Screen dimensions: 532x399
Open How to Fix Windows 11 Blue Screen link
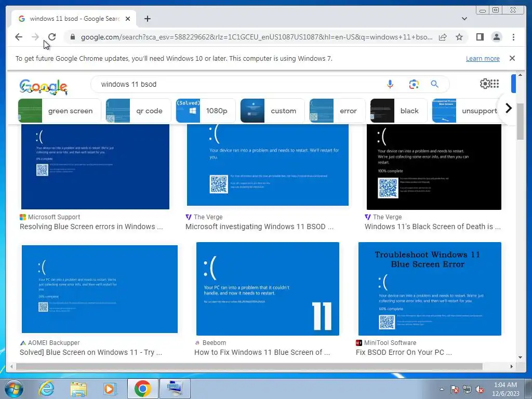262,352
